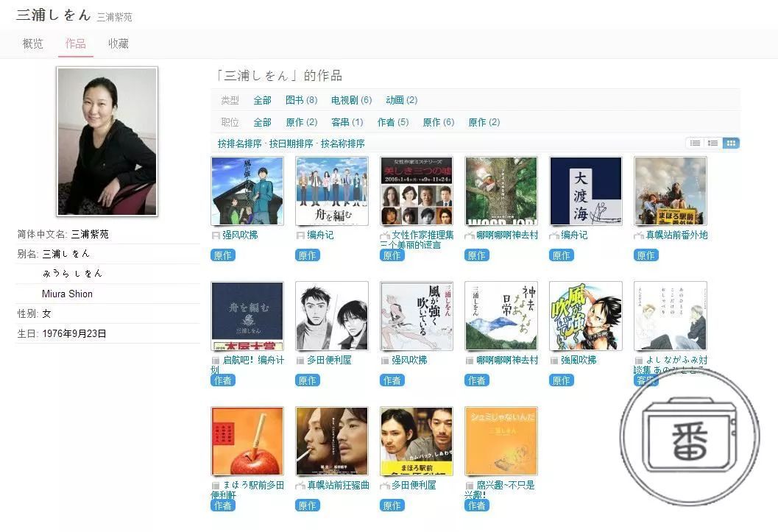Open the 大渡海 编舟记 cover thumbnail

pos(585,191)
